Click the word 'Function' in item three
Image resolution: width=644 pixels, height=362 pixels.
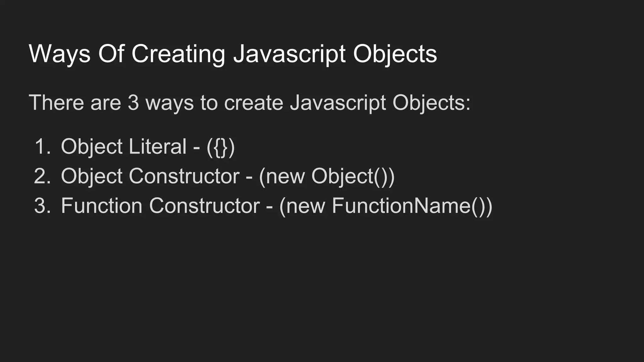coord(102,206)
